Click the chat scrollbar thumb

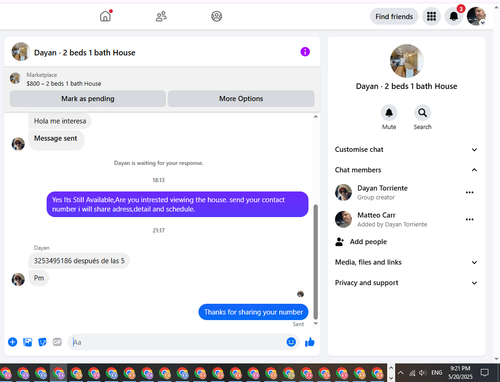click(x=315, y=262)
